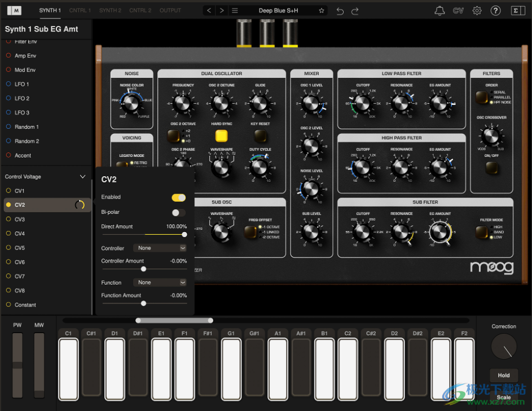The width and height of the screenshot is (532, 411).
Task: Click the CV toolbar icon
Action: click(x=457, y=10)
